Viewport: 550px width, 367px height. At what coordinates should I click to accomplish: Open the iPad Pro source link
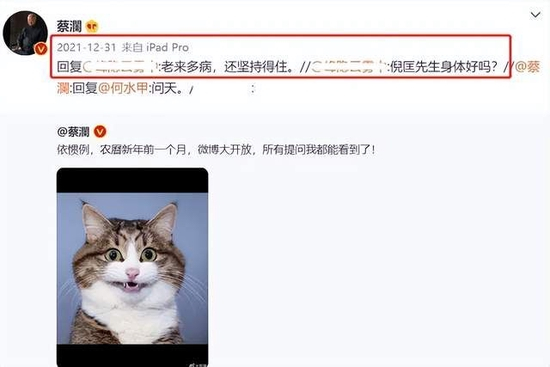coord(167,47)
